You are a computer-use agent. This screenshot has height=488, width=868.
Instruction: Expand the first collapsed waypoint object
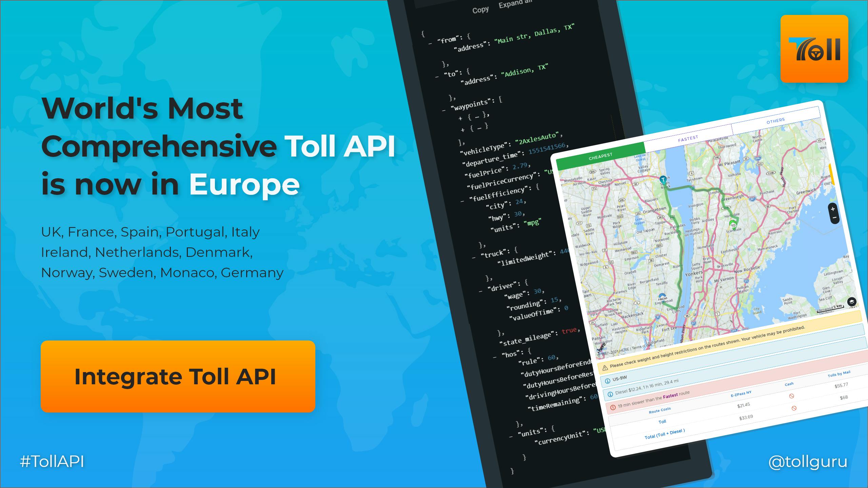[460, 118]
